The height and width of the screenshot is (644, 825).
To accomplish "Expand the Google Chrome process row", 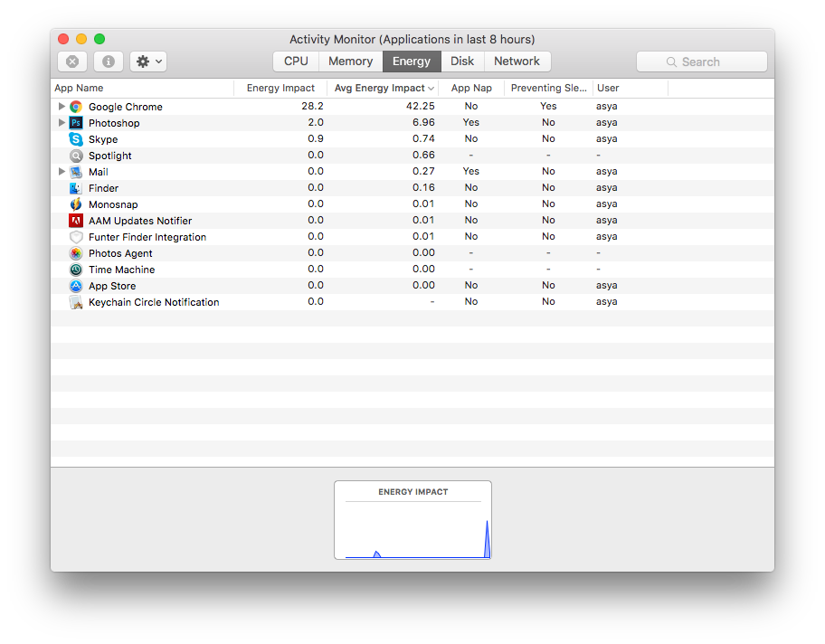I will pos(62,107).
